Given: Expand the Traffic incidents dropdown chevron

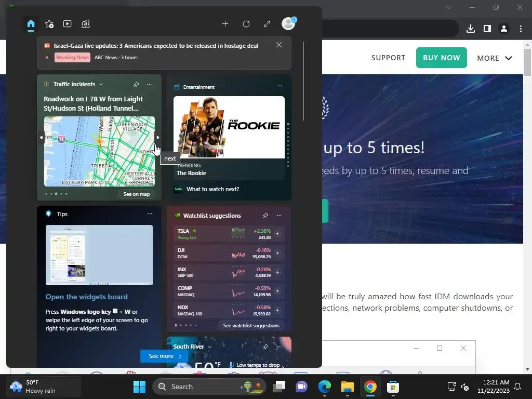Looking at the screenshot, I should point(101,84).
